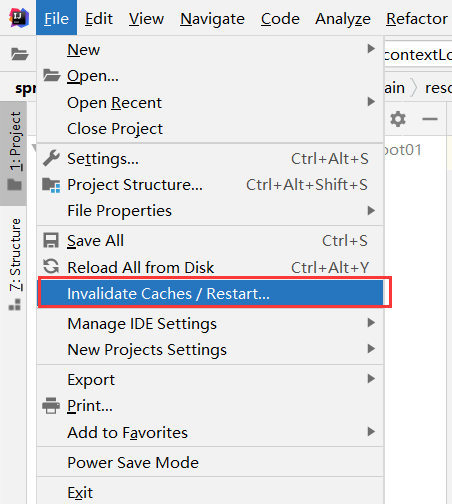Expand the Manage IDE Settings submenu
The height and width of the screenshot is (504, 452).
point(210,323)
